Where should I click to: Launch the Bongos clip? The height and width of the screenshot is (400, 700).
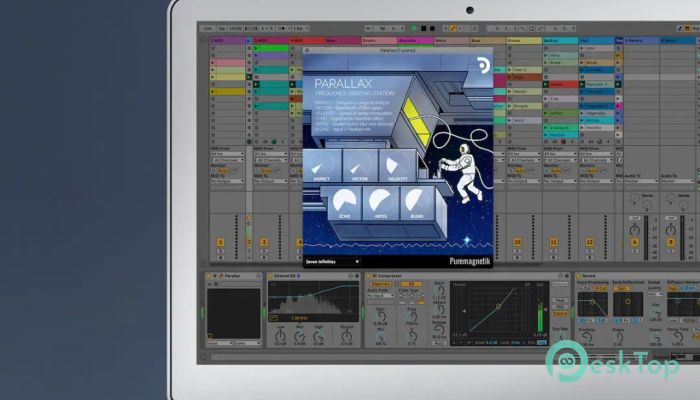click(525, 106)
